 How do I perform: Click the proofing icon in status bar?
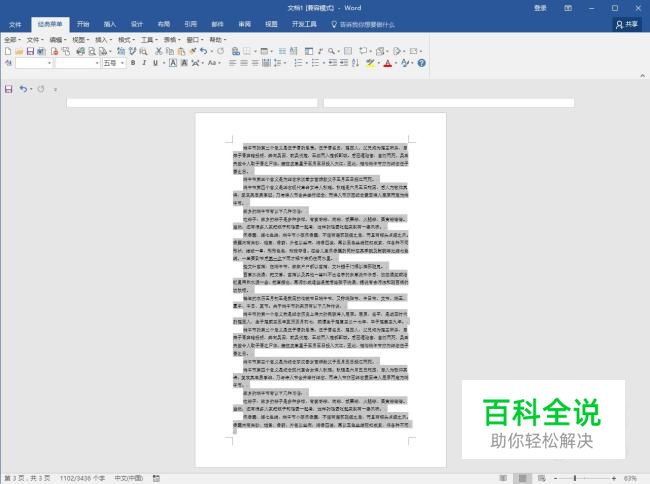pyautogui.click(x=156, y=478)
